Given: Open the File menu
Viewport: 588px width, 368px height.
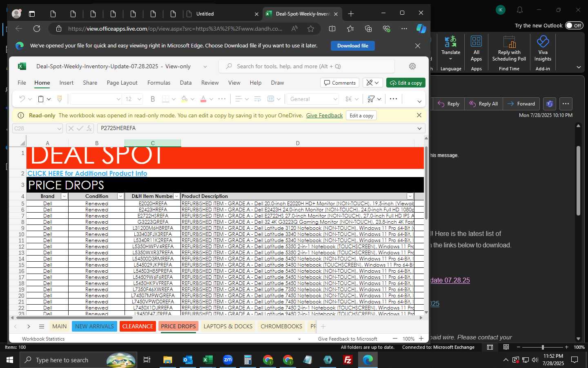Looking at the screenshot, I should click(22, 83).
